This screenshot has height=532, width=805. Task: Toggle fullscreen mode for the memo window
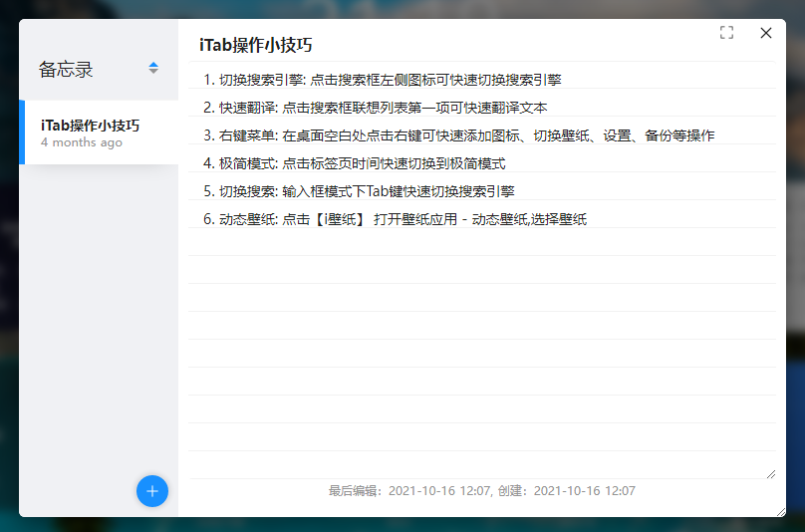pyautogui.click(x=726, y=33)
